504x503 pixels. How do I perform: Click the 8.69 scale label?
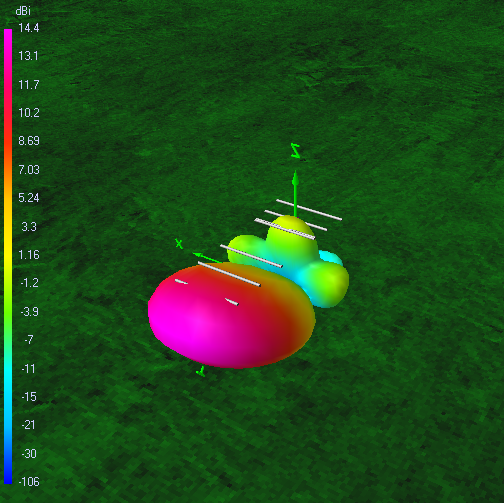(29, 141)
